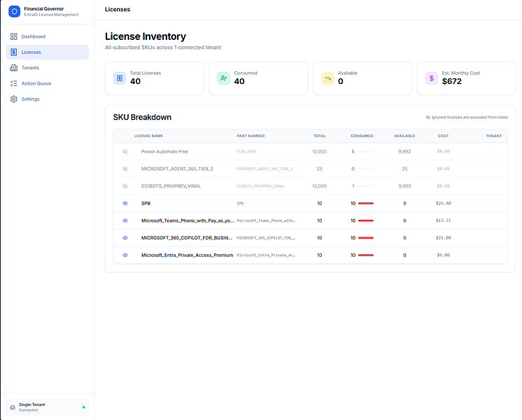Click the Dashboard grid icon
The width and height of the screenshot is (522, 420).
14,36
